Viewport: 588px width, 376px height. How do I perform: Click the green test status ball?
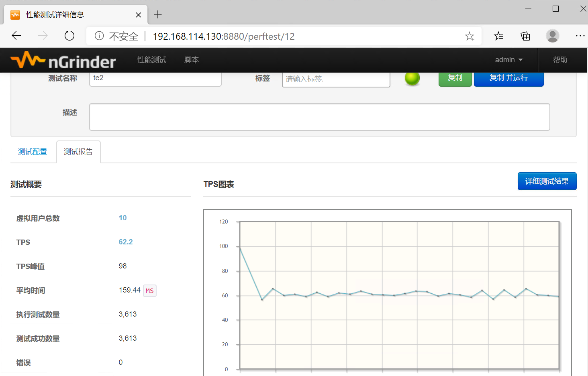click(412, 78)
